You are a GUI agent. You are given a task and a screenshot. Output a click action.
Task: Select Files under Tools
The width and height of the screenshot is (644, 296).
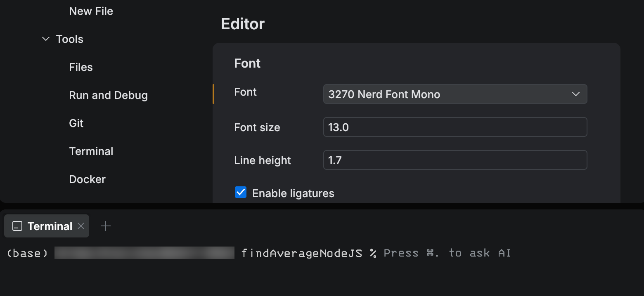click(80, 67)
